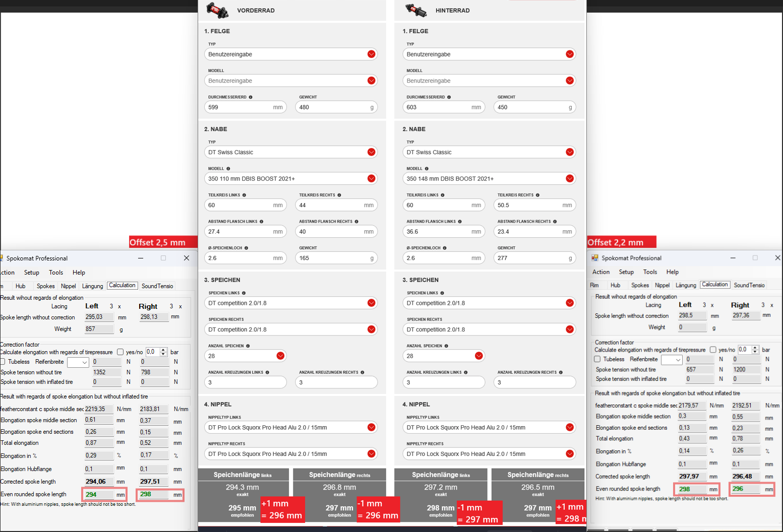Screen dimensions: 783x532
Task: Click the info icon beside Vorderrad nabe Modell
Action: tap(228, 169)
